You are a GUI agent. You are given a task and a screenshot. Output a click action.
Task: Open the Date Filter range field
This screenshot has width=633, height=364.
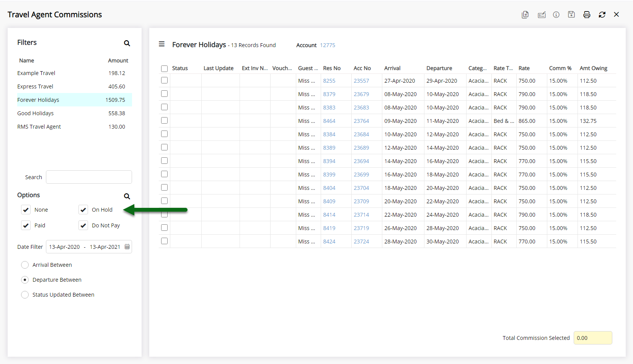pos(89,247)
